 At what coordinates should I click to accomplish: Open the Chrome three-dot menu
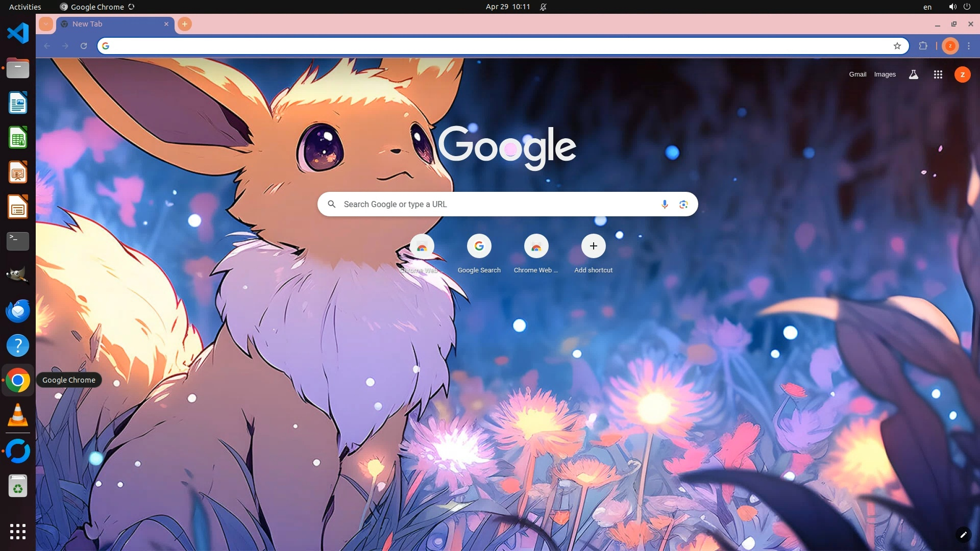[x=969, y=46]
